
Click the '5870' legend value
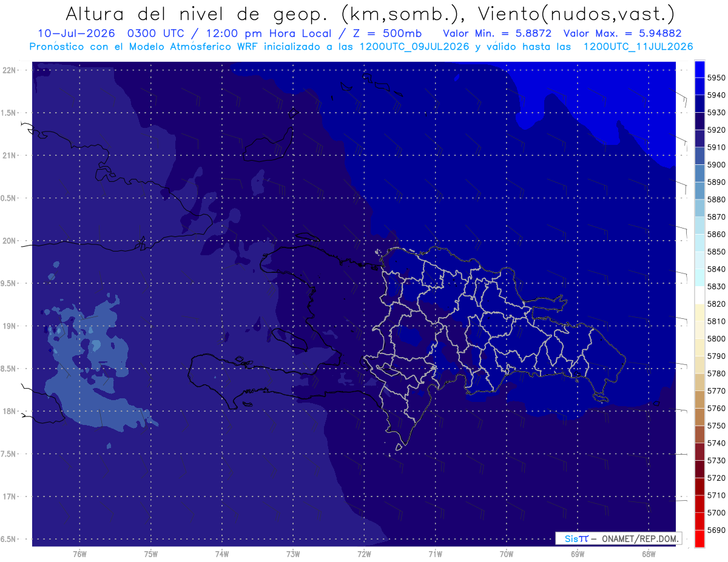pos(716,216)
